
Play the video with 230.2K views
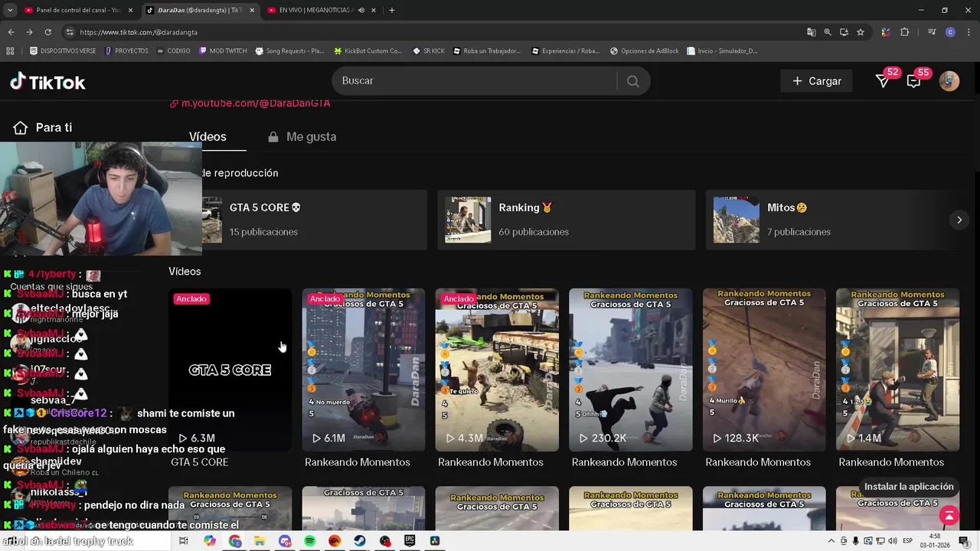point(631,370)
